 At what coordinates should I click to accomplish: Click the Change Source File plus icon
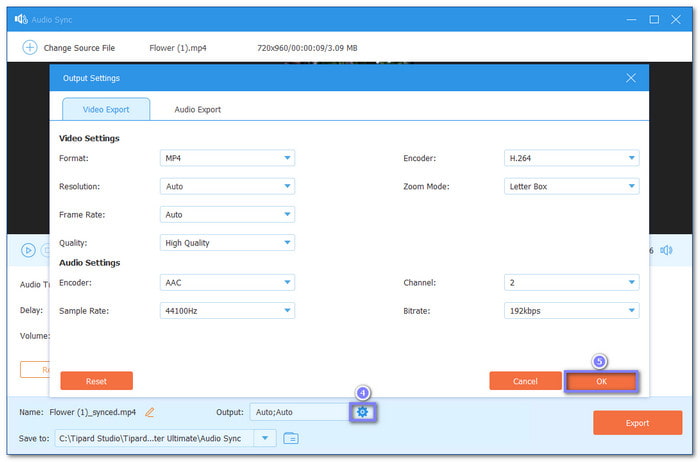[x=29, y=47]
